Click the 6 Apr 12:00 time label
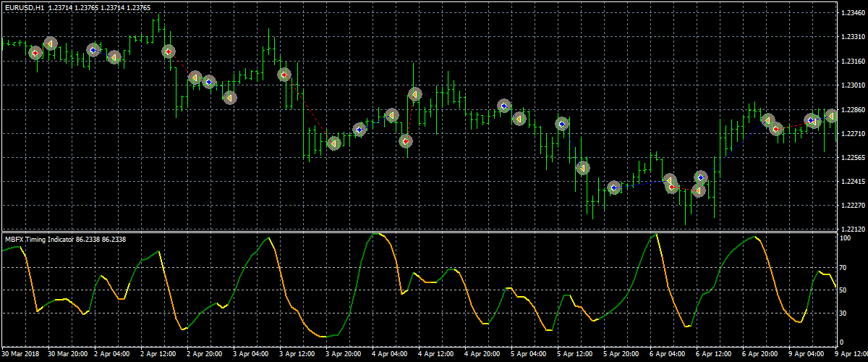The image size is (868, 362). click(715, 355)
